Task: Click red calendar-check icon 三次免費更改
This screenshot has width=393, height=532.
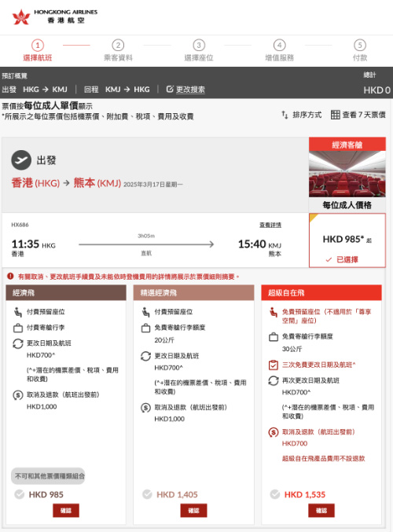Action: pos(274,365)
